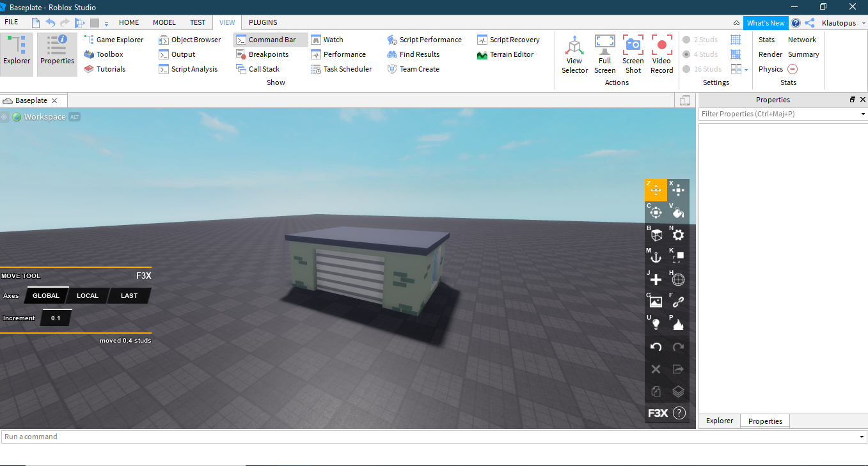Set F3X move axes to Local
This screenshot has width=868, height=466.
88,296
